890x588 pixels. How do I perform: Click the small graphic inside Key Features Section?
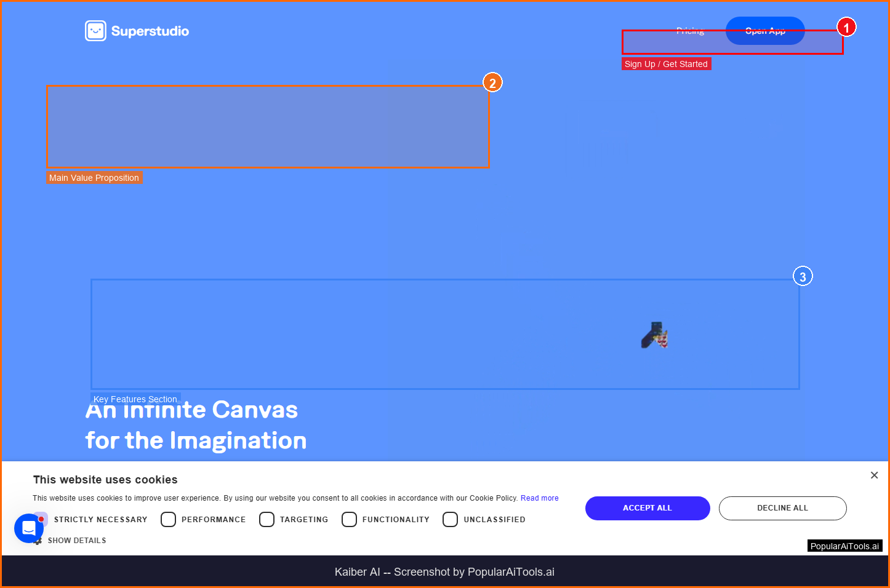click(654, 336)
